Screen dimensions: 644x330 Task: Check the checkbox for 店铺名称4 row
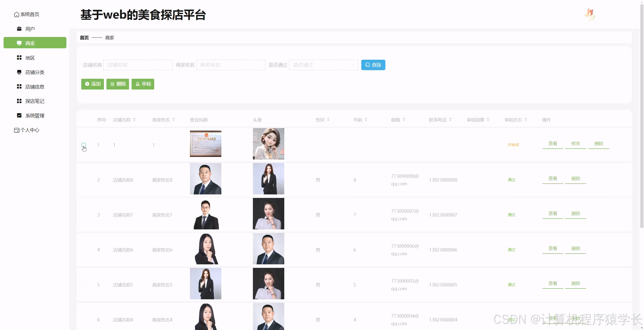tap(84, 320)
